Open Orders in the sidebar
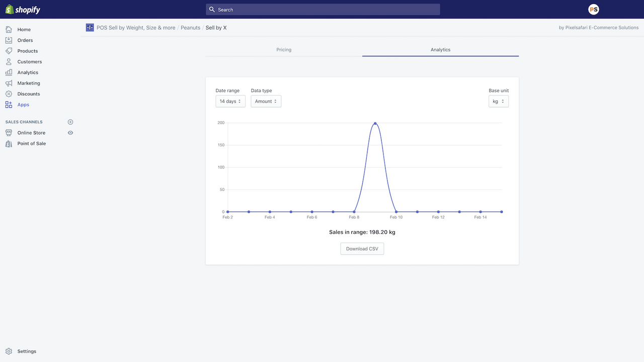This screenshot has height=362, width=644. (25, 40)
